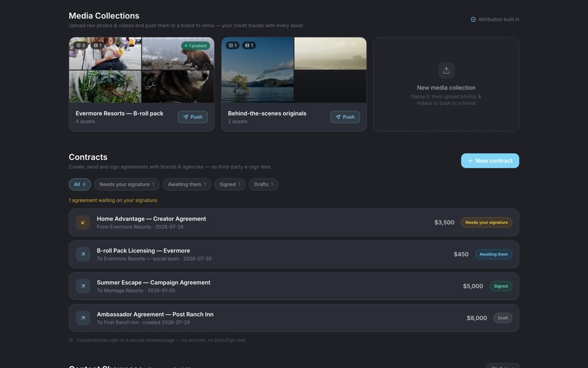
Task: Create a New contract
Action: click(x=490, y=161)
